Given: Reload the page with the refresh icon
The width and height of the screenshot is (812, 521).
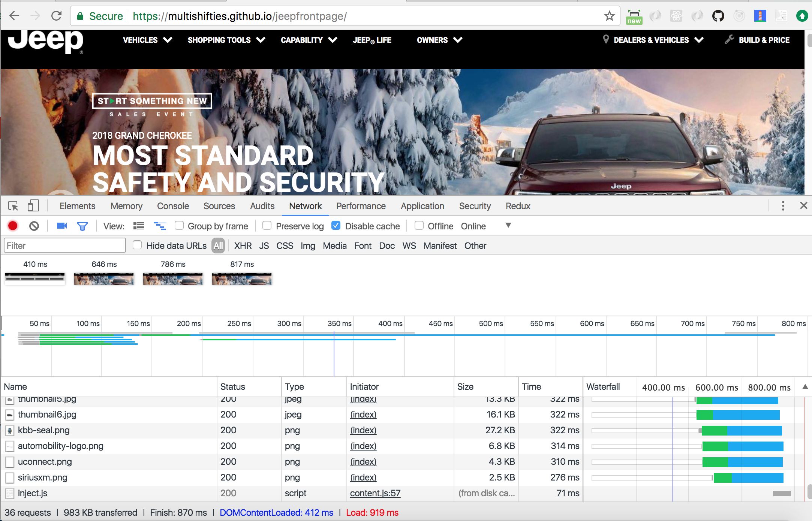Looking at the screenshot, I should click(56, 16).
